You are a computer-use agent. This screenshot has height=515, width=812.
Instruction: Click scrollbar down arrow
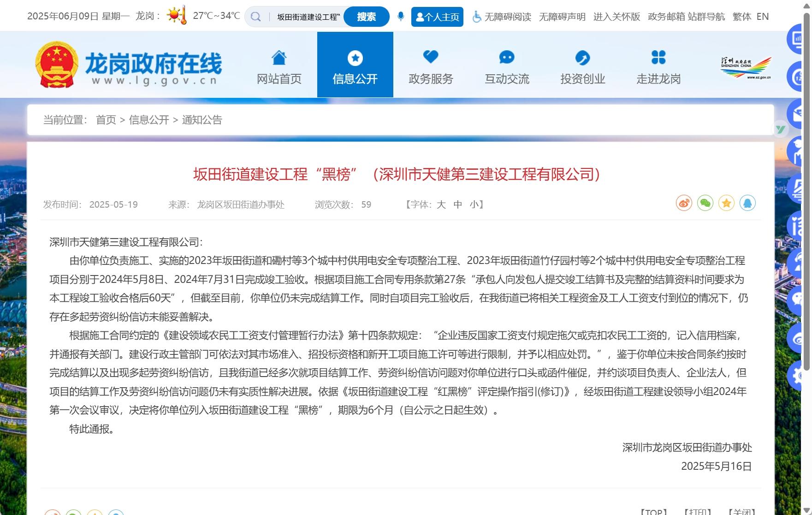coord(807,510)
